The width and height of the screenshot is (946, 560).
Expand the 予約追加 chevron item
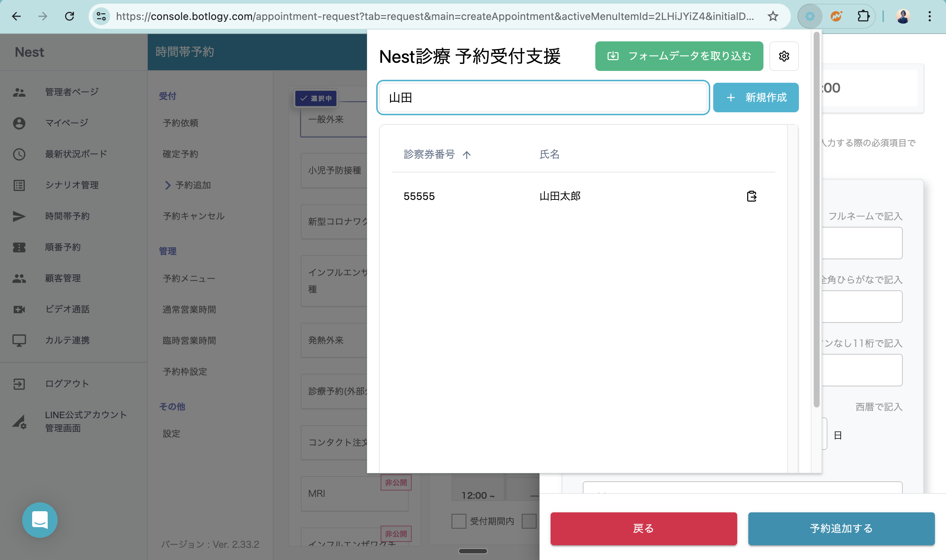(x=168, y=185)
